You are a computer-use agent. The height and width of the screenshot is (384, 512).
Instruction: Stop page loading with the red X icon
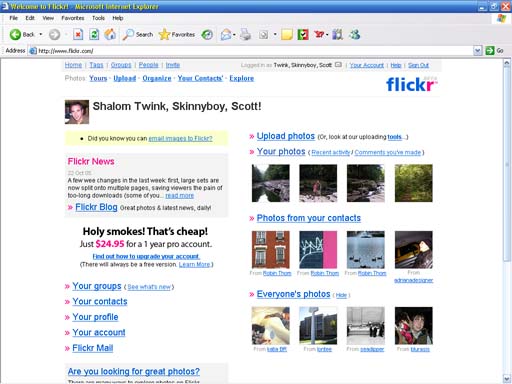[78, 34]
